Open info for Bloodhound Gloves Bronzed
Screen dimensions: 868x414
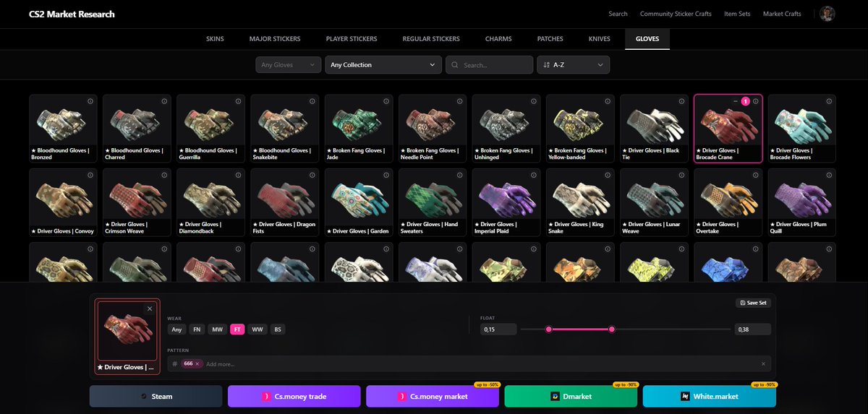(90, 101)
